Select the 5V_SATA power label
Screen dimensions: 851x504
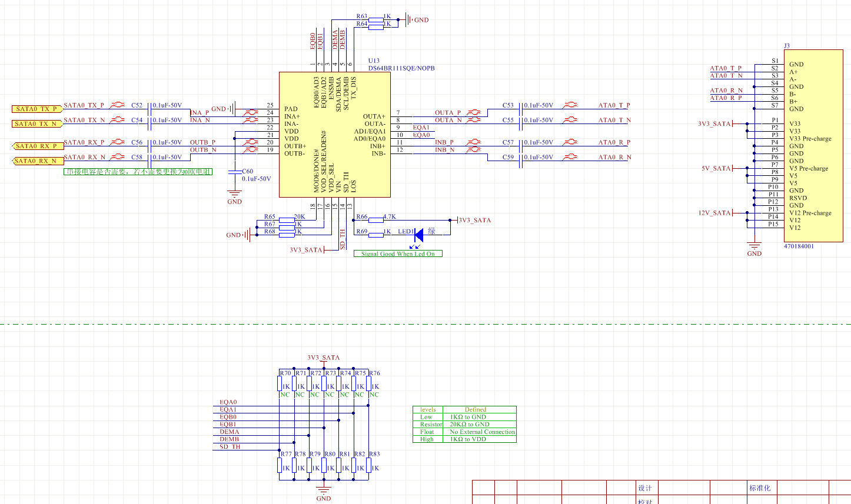click(x=716, y=168)
